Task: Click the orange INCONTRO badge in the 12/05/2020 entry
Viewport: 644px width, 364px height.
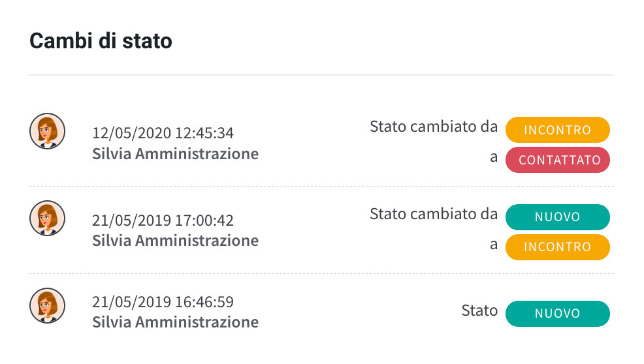Action: 557,130
